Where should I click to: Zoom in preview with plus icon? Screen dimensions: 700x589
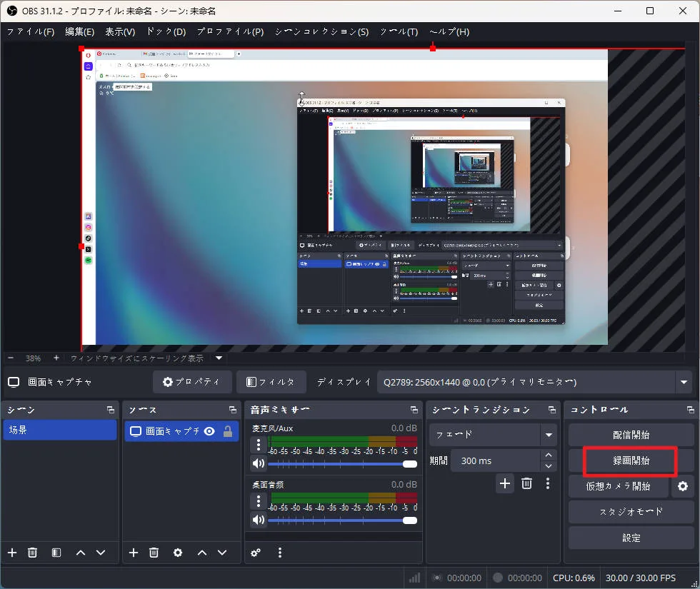point(56,358)
